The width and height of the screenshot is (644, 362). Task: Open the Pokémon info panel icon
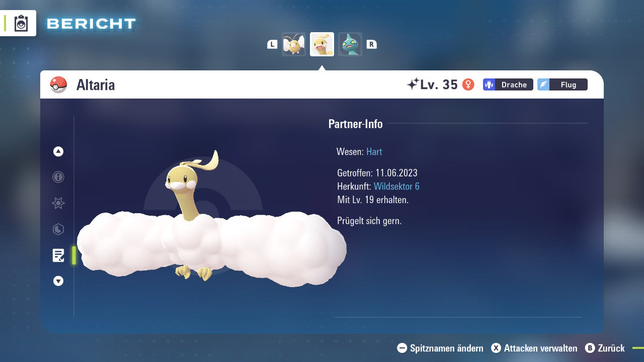click(58, 177)
